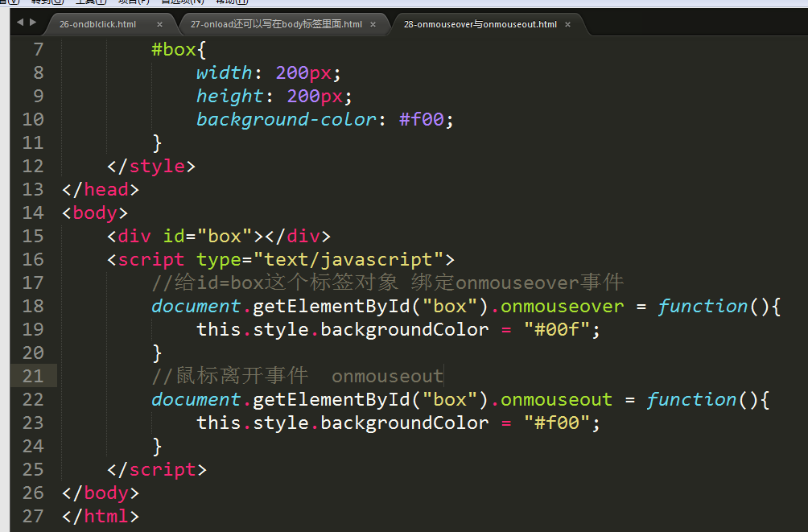Click getElementById on line 22
The image size is (808, 532).
click(332, 399)
